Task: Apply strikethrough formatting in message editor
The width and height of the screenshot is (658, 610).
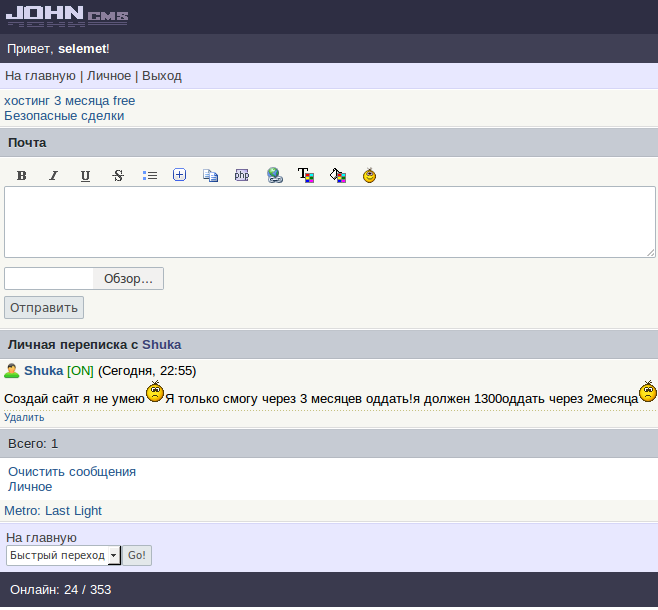Action: tap(118, 175)
